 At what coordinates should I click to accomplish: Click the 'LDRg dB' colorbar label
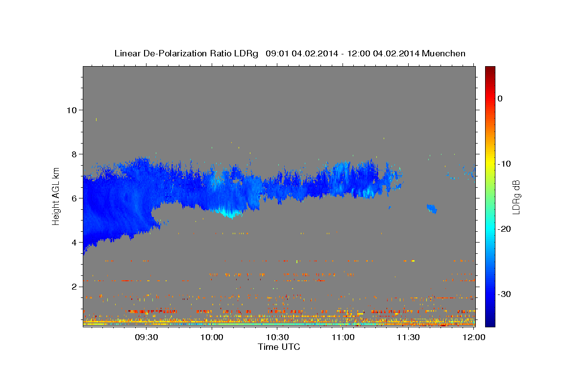(515, 197)
